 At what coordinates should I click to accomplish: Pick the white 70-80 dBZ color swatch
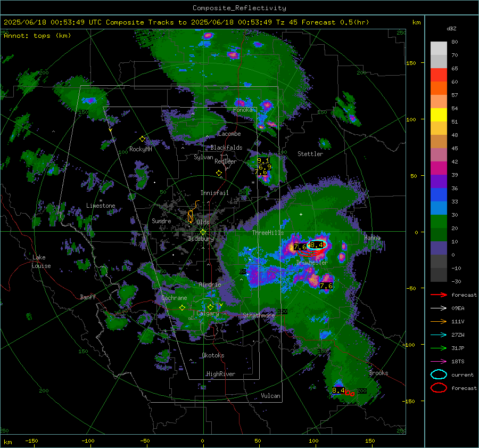click(439, 48)
